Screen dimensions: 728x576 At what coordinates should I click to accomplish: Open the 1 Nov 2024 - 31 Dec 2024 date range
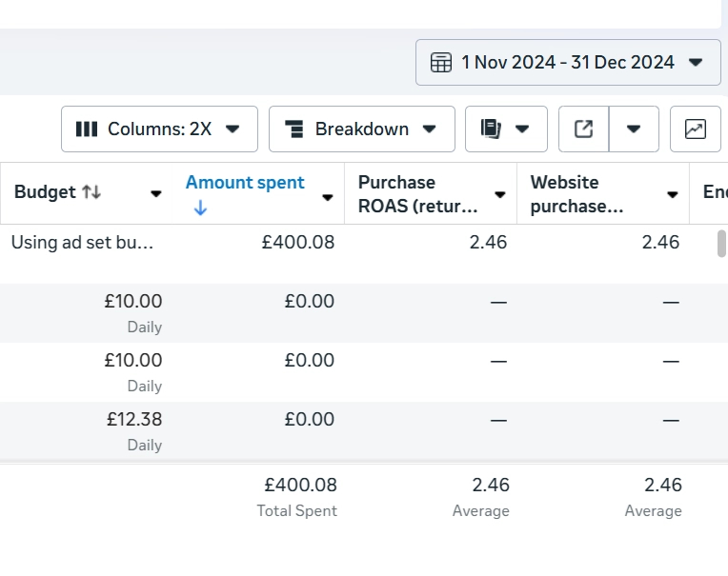[568, 63]
